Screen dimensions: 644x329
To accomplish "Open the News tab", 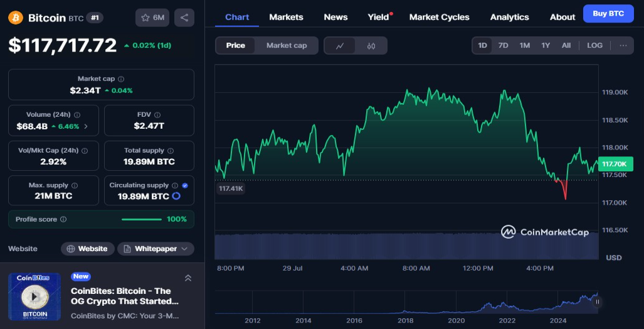I will [x=335, y=18].
